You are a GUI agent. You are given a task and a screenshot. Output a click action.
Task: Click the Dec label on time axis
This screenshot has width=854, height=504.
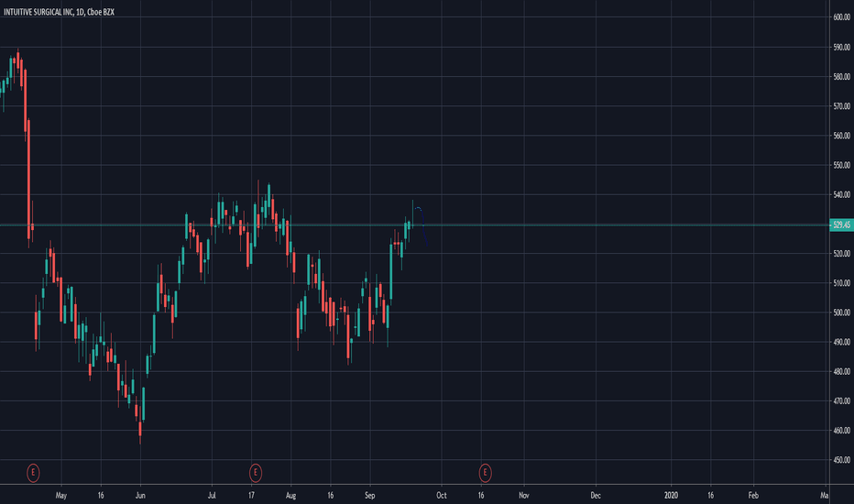coord(596,495)
